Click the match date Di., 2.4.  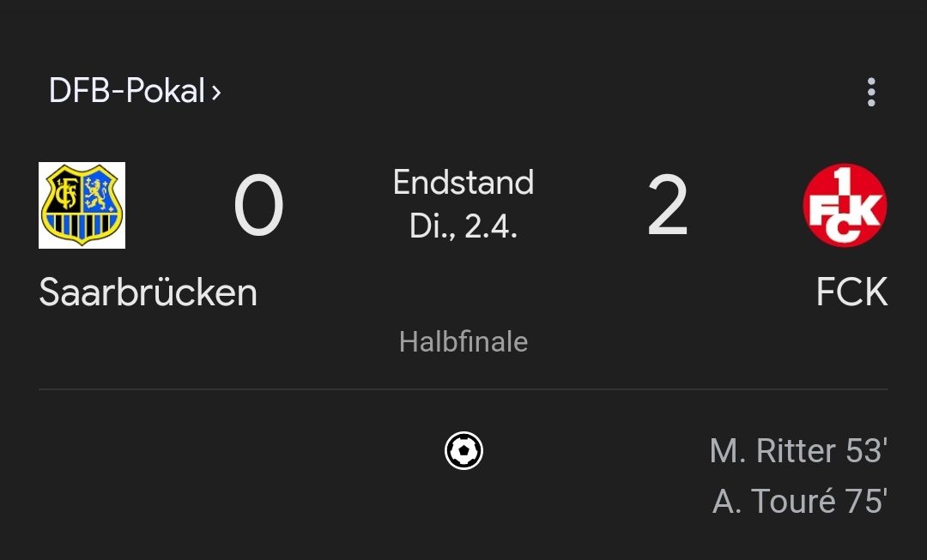(x=463, y=226)
